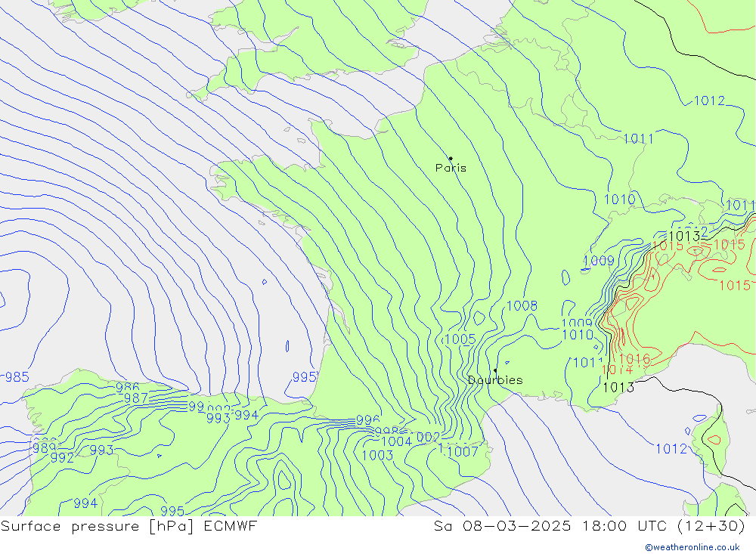Click the 1012 label near Corsica
The image size is (756, 554).
(x=671, y=449)
